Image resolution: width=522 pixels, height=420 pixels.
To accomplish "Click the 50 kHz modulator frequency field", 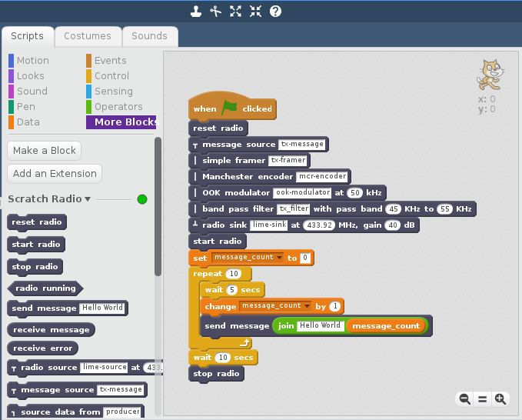I will pos(355,193).
